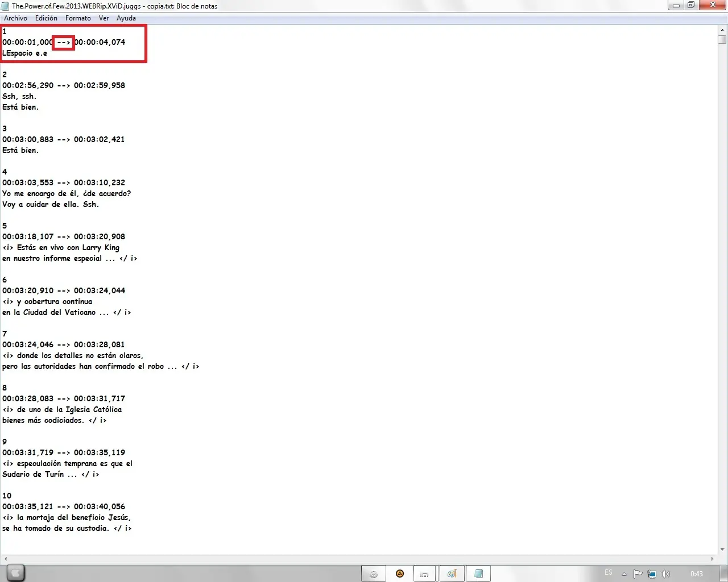
Task: Click 'Está bien.' directly below 'Ssh, ssh.'
Action: point(20,107)
